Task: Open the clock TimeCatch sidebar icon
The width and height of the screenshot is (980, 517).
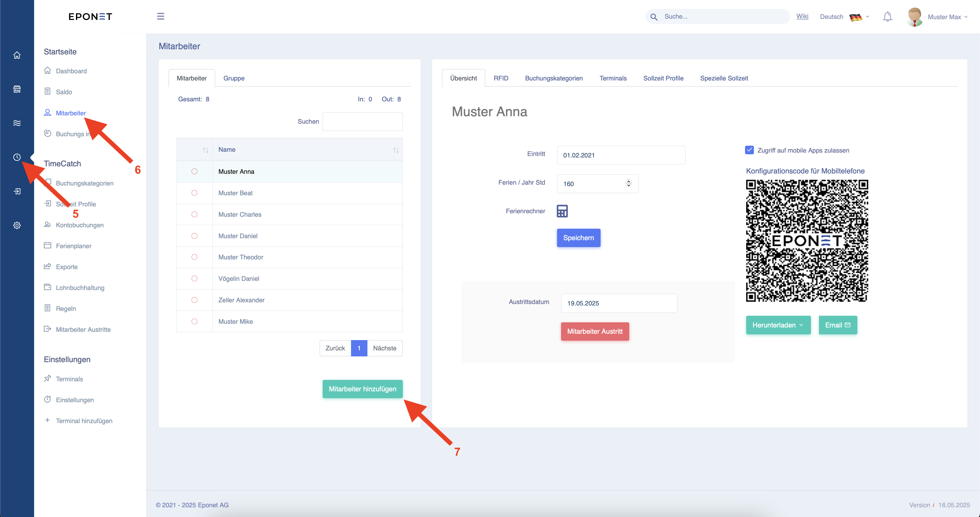Action: click(17, 157)
